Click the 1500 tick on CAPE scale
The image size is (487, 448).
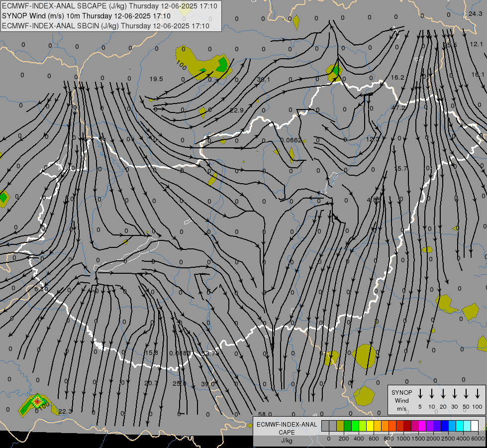pos(418,439)
